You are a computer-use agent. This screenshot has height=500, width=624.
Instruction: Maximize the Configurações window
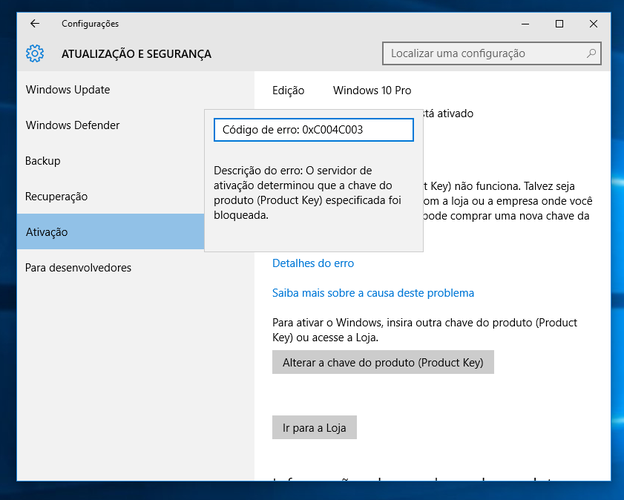[x=559, y=24]
